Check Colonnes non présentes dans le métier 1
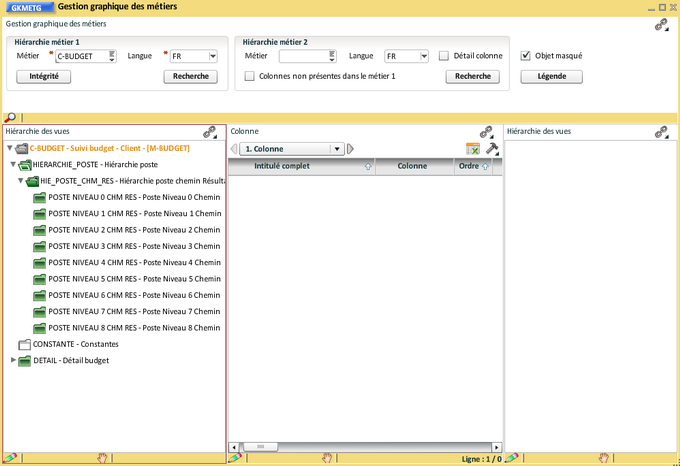Viewport: 680px width, 466px height. [250, 76]
